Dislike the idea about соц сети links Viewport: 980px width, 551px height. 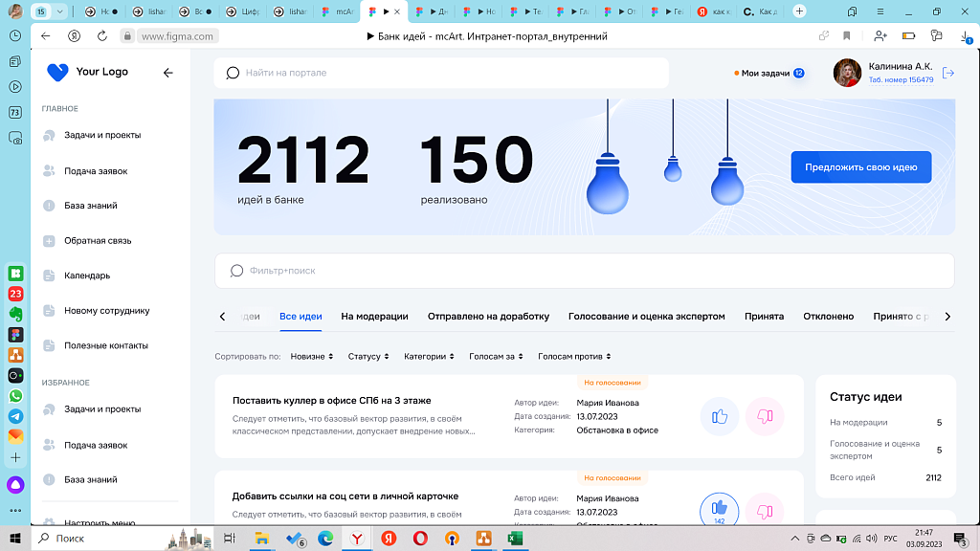point(765,510)
